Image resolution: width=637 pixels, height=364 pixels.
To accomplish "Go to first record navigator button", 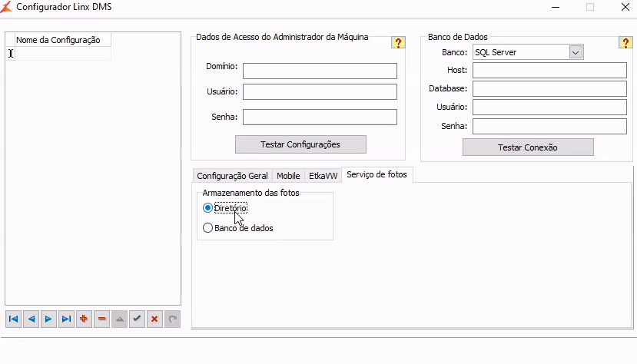I will [13, 319].
